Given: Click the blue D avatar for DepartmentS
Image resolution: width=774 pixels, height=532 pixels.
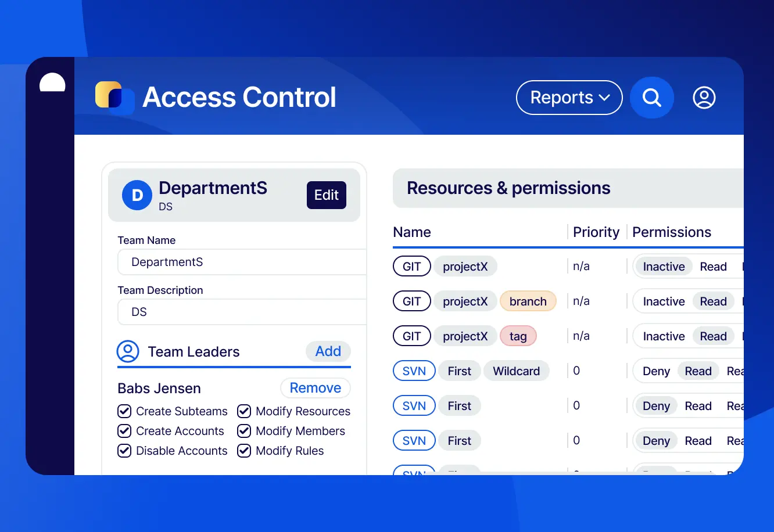Looking at the screenshot, I should point(137,195).
